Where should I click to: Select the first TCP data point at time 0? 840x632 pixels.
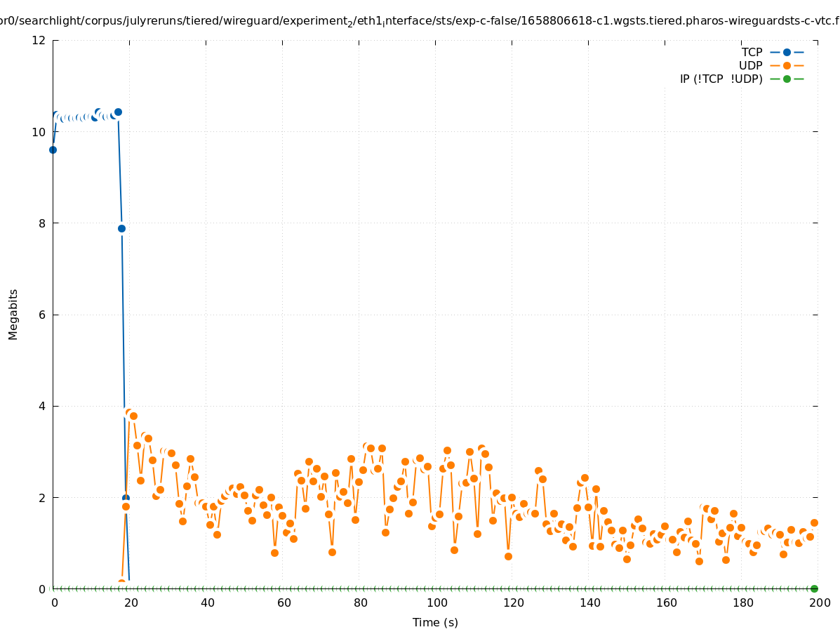tap(53, 150)
